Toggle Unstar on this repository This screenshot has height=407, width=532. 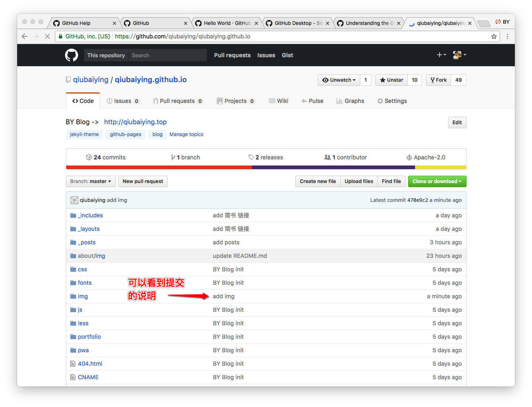pos(391,80)
